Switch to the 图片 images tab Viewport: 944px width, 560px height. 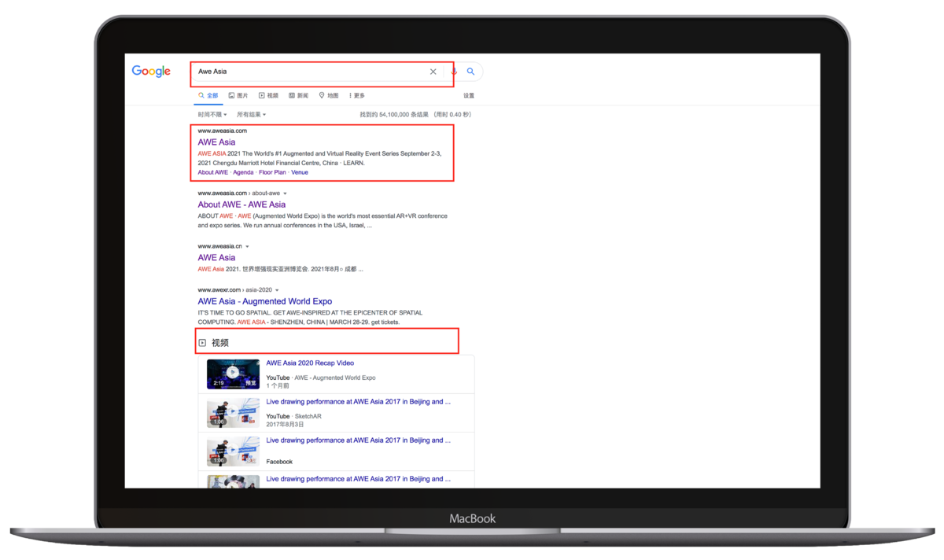click(238, 96)
